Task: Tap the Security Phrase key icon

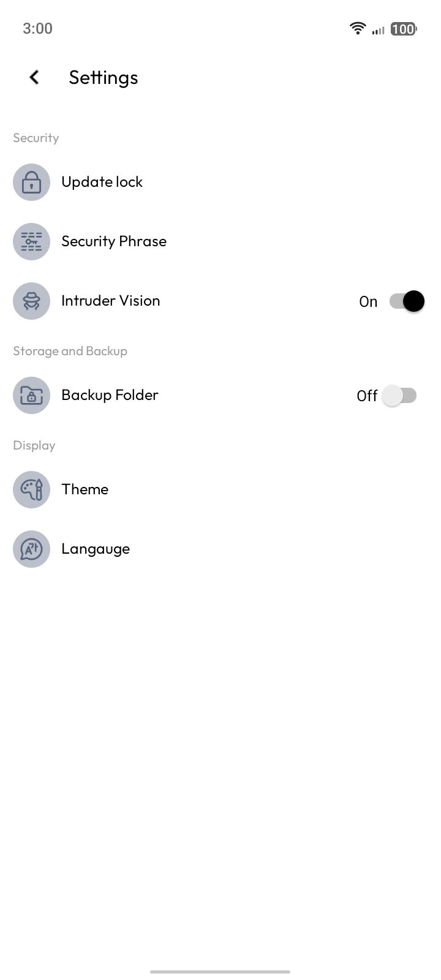Action: pyautogui.click(x=31, y=241)
